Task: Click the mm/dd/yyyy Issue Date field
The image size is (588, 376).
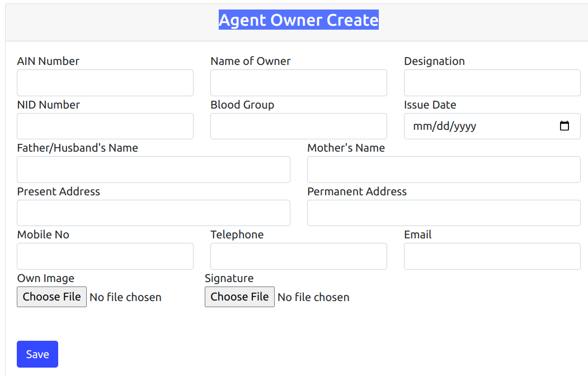Action: point(492,126)
